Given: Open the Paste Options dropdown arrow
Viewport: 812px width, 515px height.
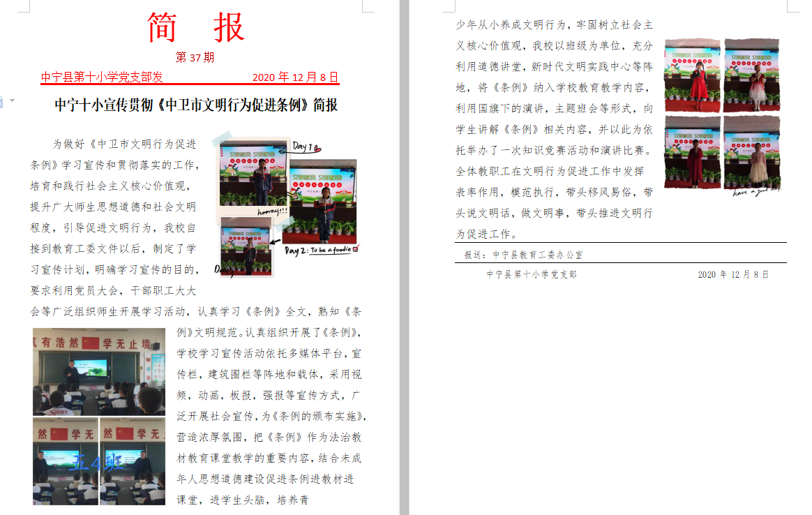Looking at the screenshot, I should pyautogui.click(x=12, y=100).
